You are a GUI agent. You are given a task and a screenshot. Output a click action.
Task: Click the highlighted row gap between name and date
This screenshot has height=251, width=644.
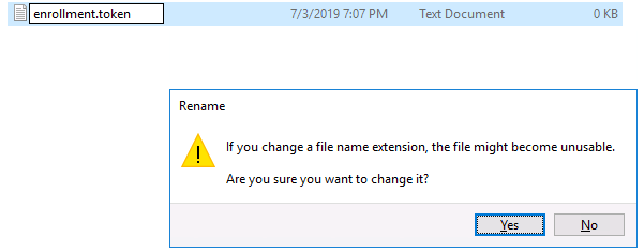(x=225, y=14)
